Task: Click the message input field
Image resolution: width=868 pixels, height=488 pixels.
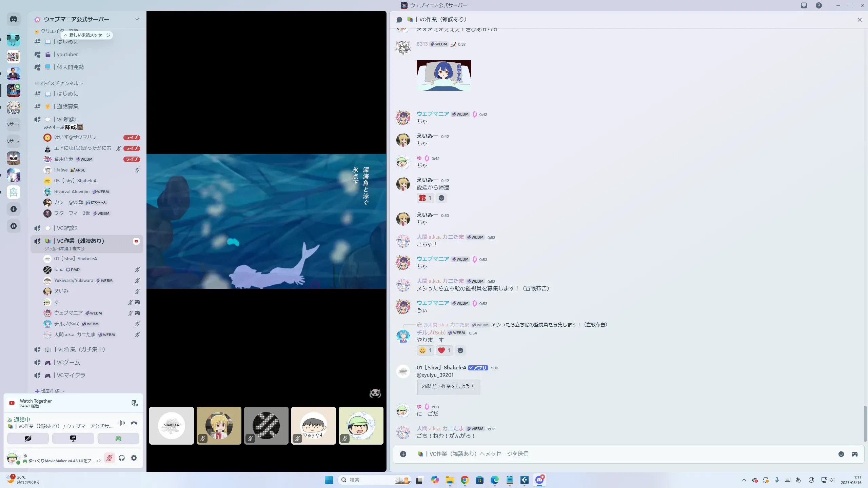Action: [610, 454]
